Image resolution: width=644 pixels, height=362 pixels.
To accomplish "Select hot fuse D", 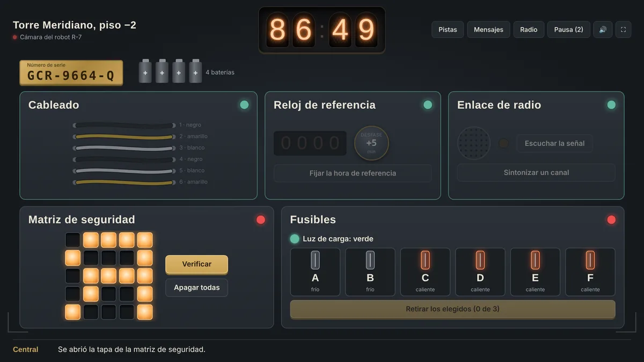I will click(480, 272).
